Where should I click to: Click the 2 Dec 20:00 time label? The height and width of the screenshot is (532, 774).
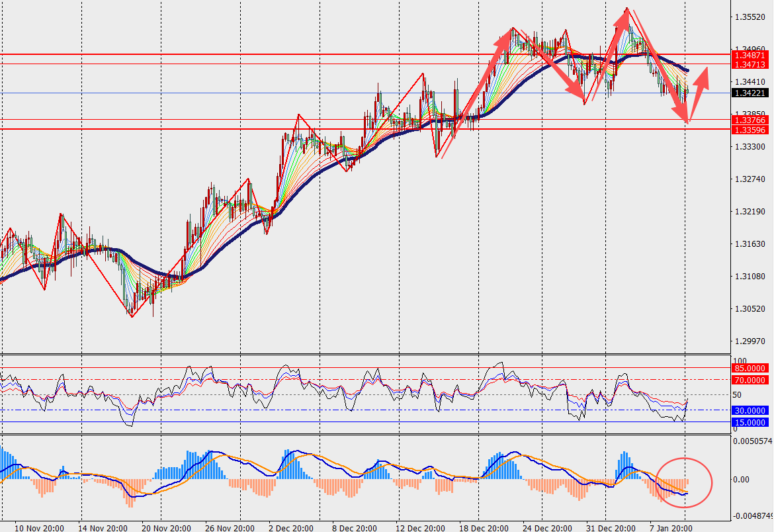point(292,527)
